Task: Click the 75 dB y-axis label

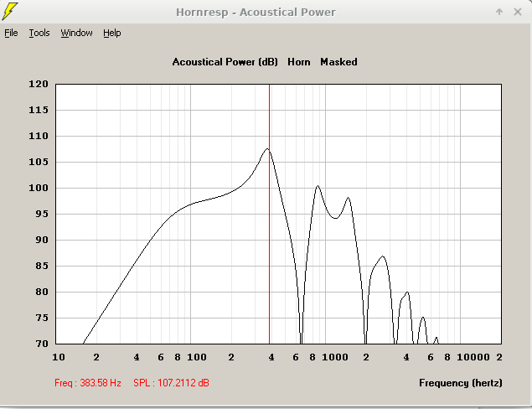Action: tap(42, 318)
